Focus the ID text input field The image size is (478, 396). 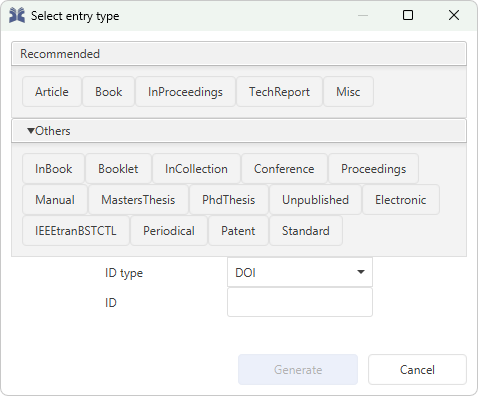click(x=300, y=302)
